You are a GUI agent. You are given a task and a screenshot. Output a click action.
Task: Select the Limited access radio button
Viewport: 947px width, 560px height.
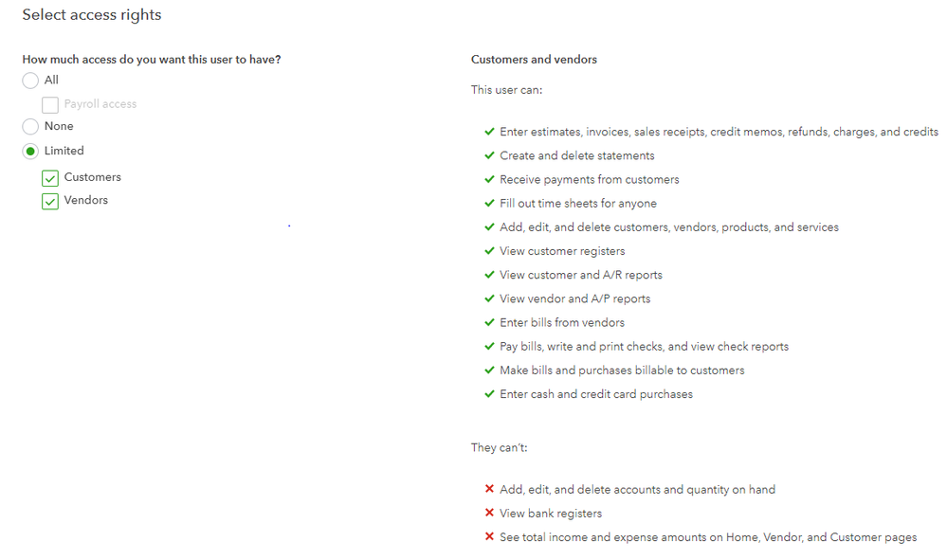pyautogui.click(x=30, y=151)
